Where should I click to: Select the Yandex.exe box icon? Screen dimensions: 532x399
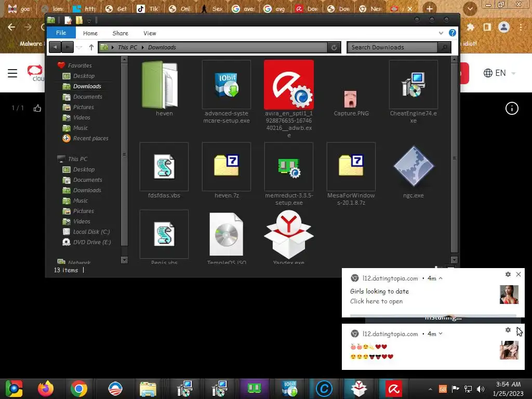[x=289, y=234]
